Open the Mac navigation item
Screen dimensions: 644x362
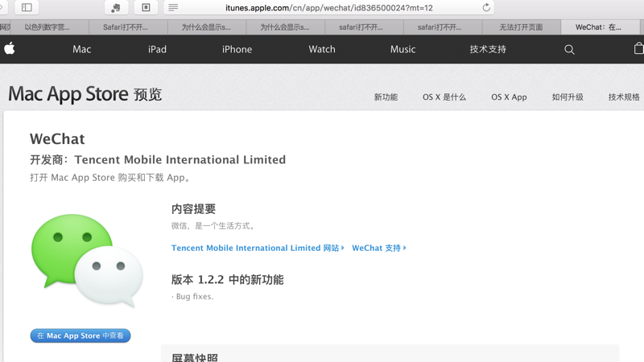click(82, 49)
